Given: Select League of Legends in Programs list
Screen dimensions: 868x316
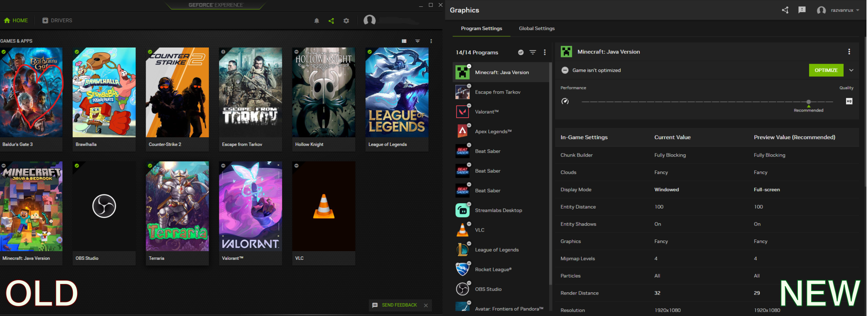Looking at the screenshot, I should (501, 250).
